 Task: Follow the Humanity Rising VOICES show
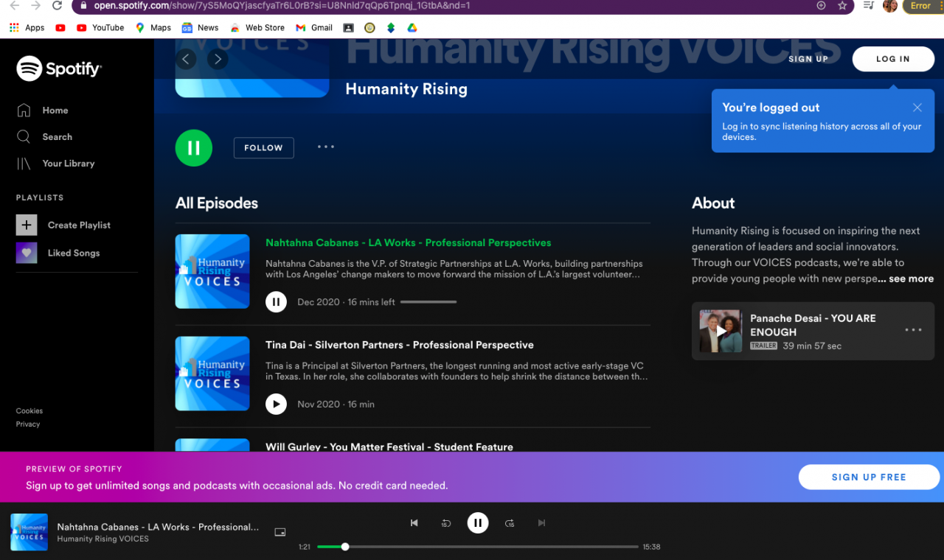tap(263, 148)
